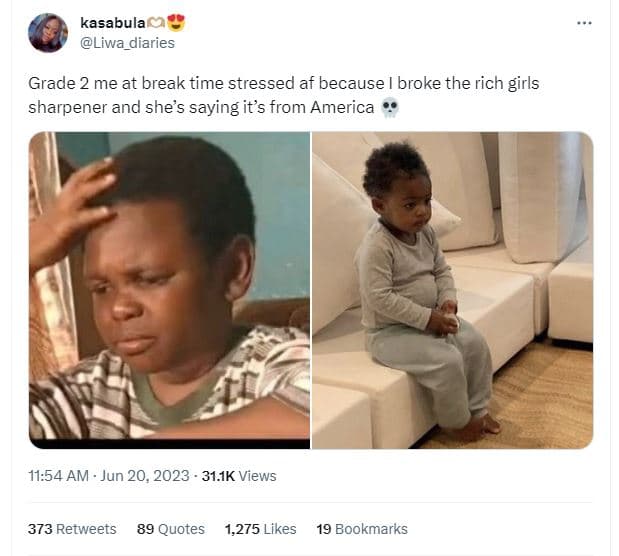Show the 89 Quotes list
Viewport: 619px width, 556px height.
170,529
